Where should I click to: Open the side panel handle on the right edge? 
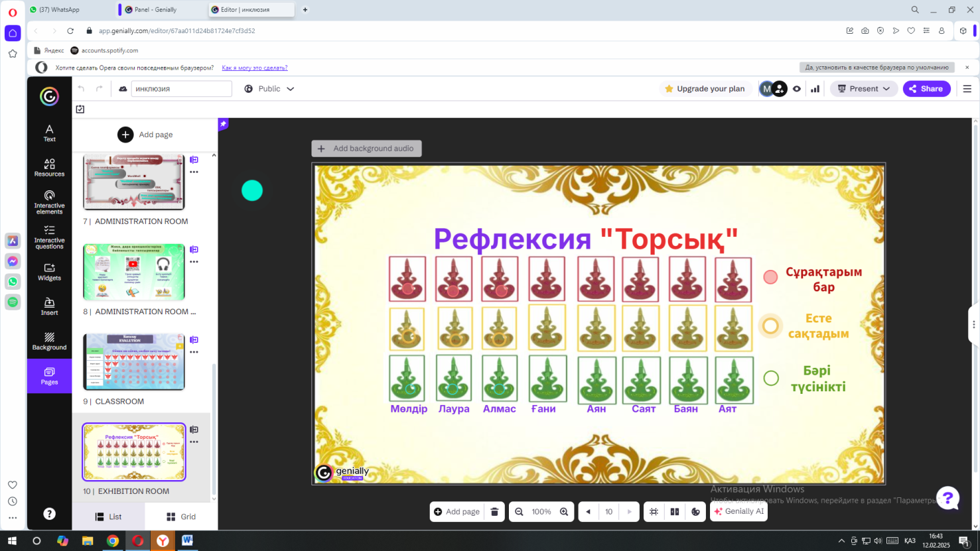(973, 324)
